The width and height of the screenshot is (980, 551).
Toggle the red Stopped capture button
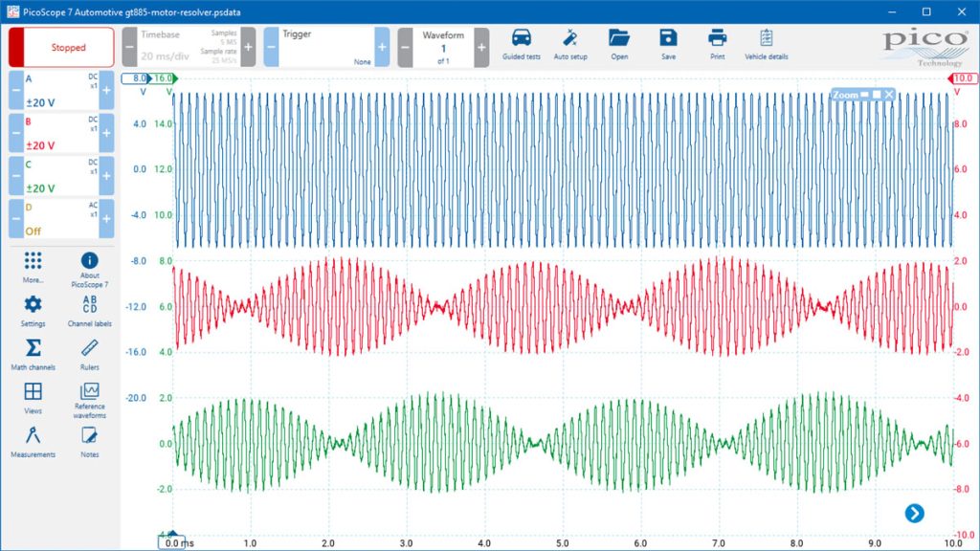pyautogui.click(x=61, y=48)
